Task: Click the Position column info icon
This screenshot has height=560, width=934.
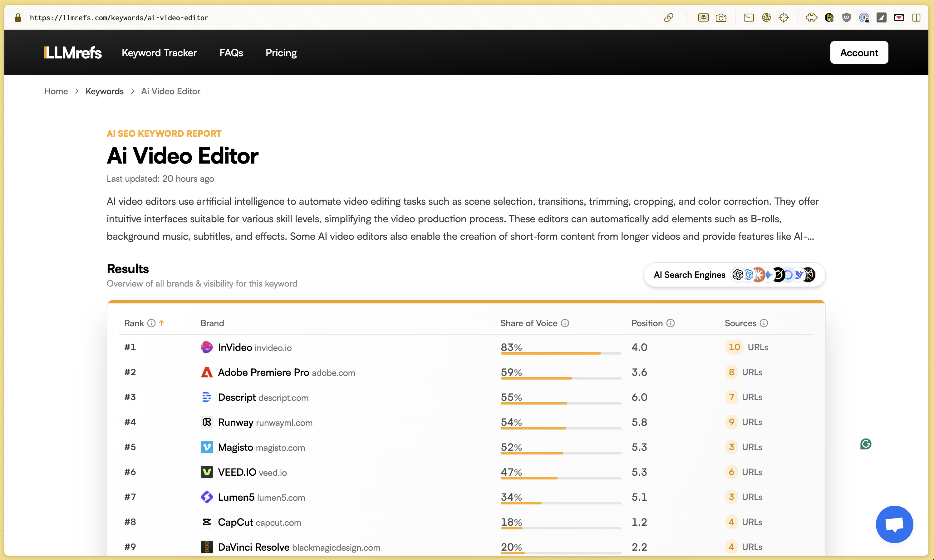Action: coord(671,323)
